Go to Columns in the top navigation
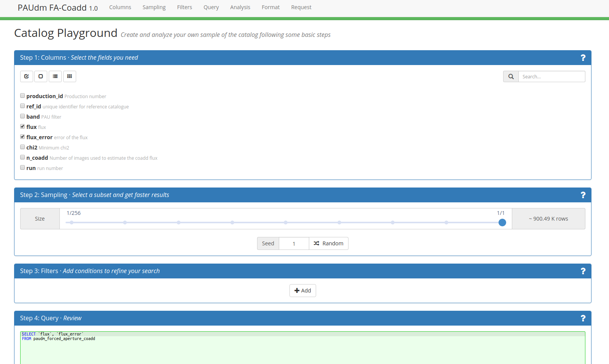The image size is (609, 364). pos(120,7)
